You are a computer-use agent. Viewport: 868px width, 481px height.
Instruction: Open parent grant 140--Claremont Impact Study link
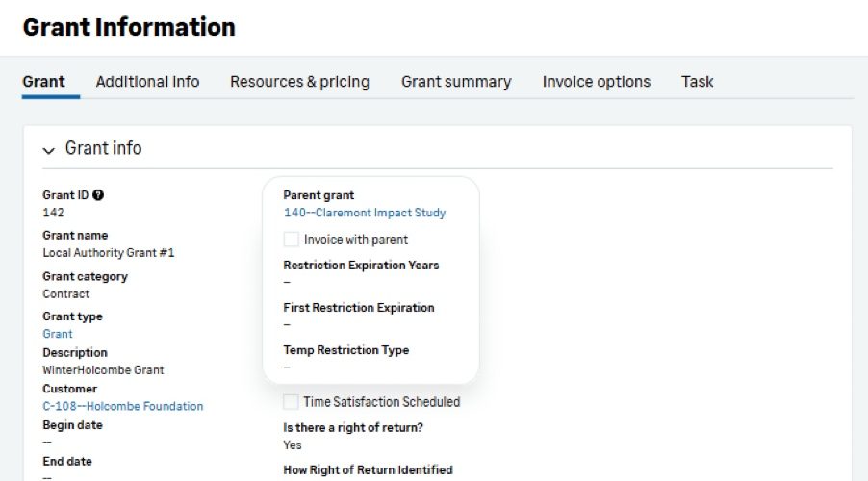[365, 213]
